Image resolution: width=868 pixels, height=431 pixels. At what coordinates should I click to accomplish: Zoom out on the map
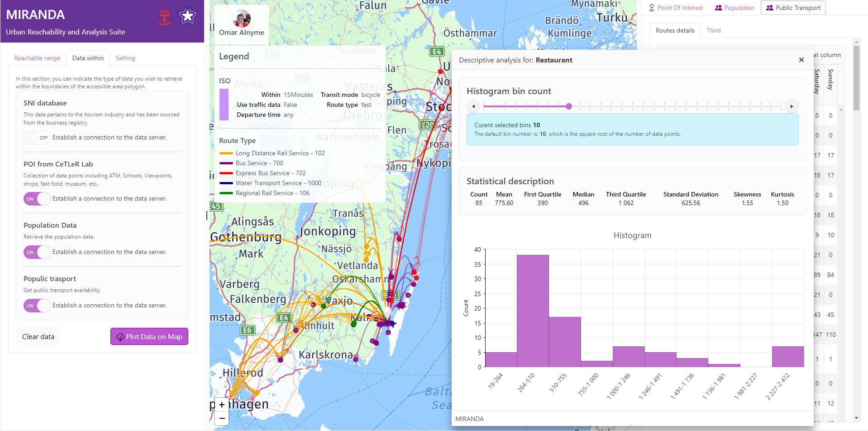coord(222,418)
